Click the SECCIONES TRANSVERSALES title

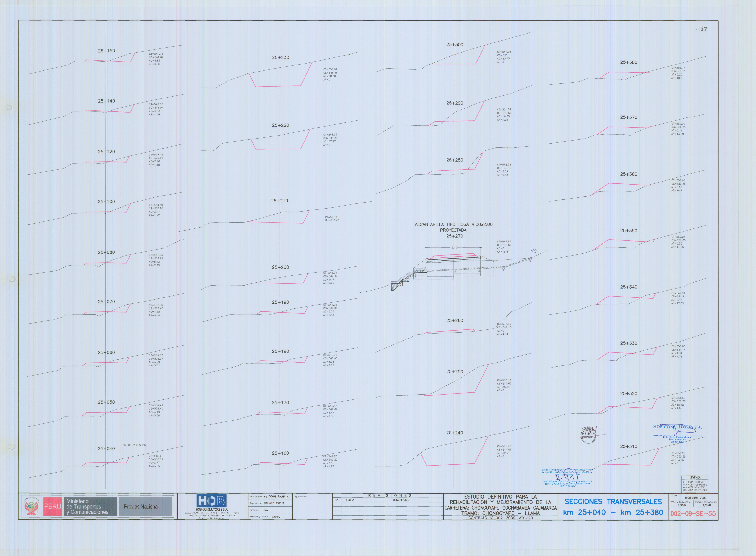[613, 502]
